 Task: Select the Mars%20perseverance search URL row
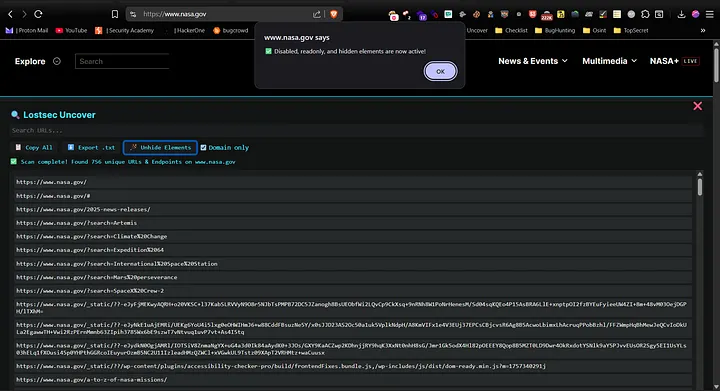353,277
